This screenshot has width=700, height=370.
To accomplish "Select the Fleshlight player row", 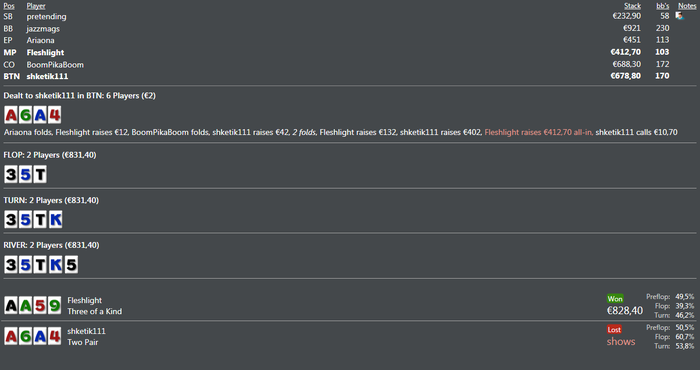I will (350, 52).
